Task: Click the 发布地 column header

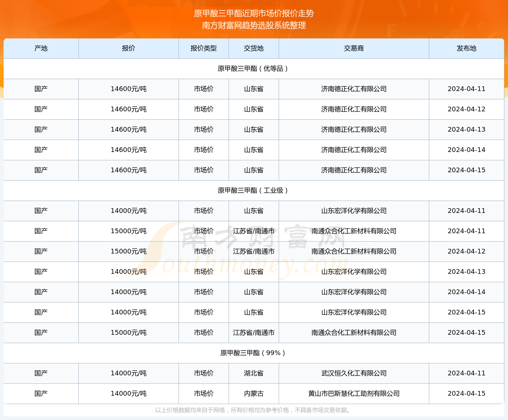Action: coord(466,48)
